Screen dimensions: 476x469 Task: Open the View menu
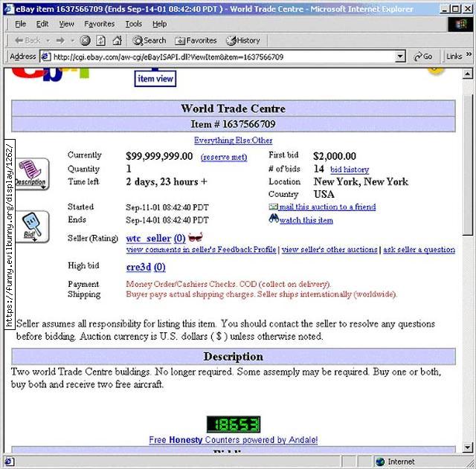66,24
